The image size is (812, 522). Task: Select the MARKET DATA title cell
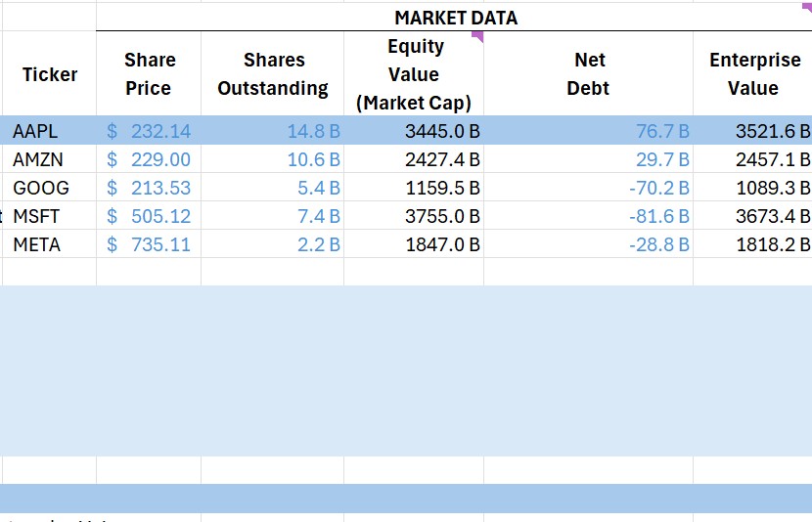pyautogui.click(x=455, y=18)
